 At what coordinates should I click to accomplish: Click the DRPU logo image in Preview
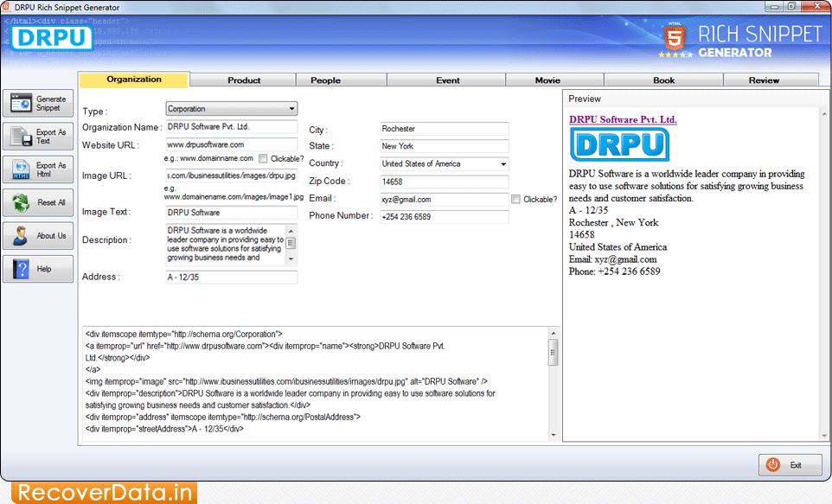tap(619, 144)
